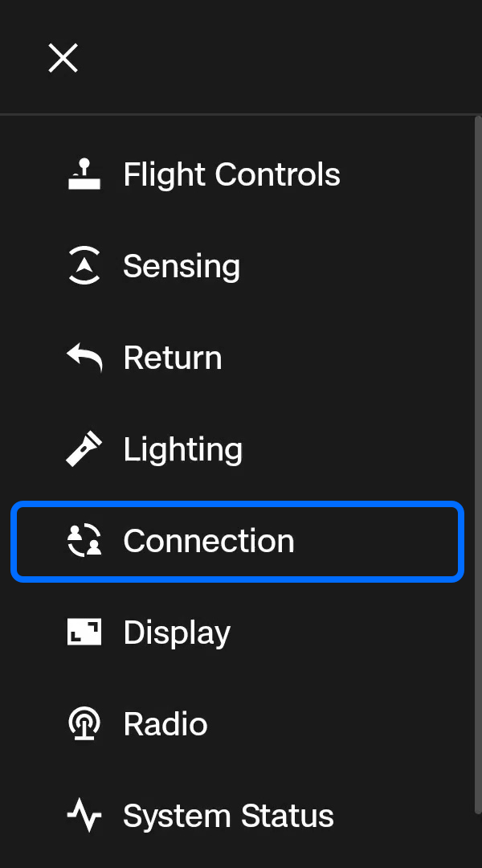This screenshot has width=482, height=868.
Task: Click the joystick icon for Flight Controls
Action: (84, 174)
